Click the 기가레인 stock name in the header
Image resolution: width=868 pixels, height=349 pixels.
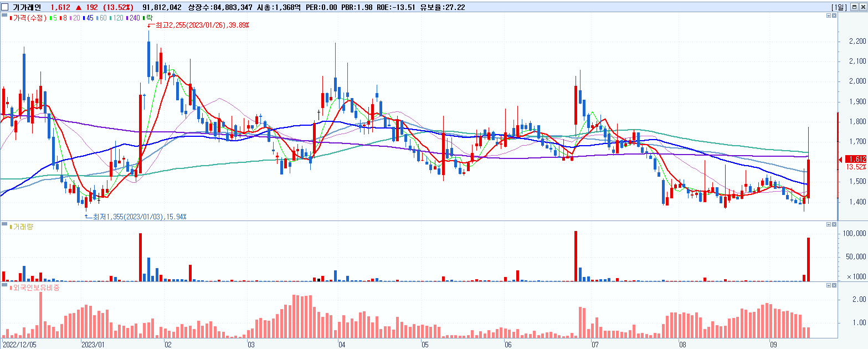[27, 7]
